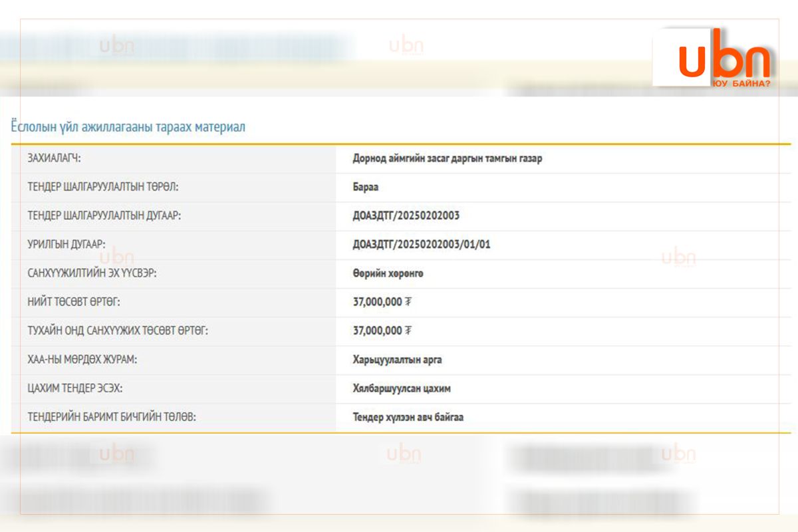Click 37,000,000 amount in НИЙТ ТӨСӨВТ ӨРТӨГ row
The width and height of the screenshot is (798, 532).
377,302
